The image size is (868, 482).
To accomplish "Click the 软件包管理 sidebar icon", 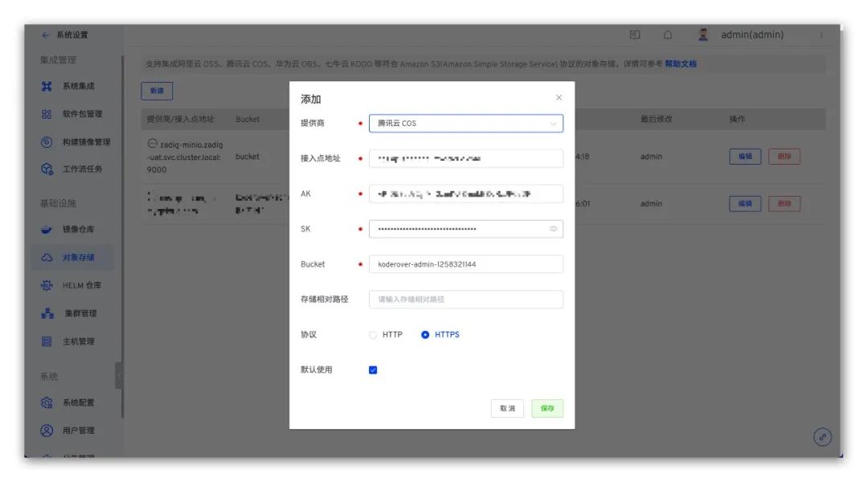I will pyautogui.click(x=47, y=114).
